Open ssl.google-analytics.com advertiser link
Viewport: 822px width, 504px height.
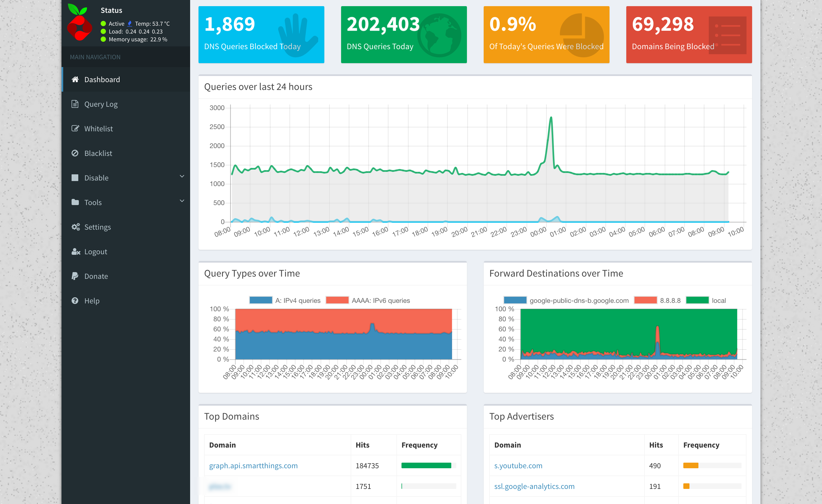[x=534, y=486]
